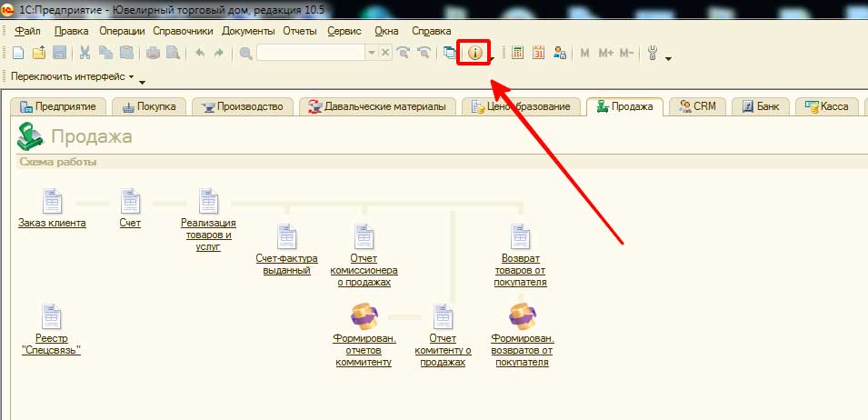Image resolution: width=868 pixels, height=420 pixels.
Task: Open the Документы menu
Action: (248, 31)
